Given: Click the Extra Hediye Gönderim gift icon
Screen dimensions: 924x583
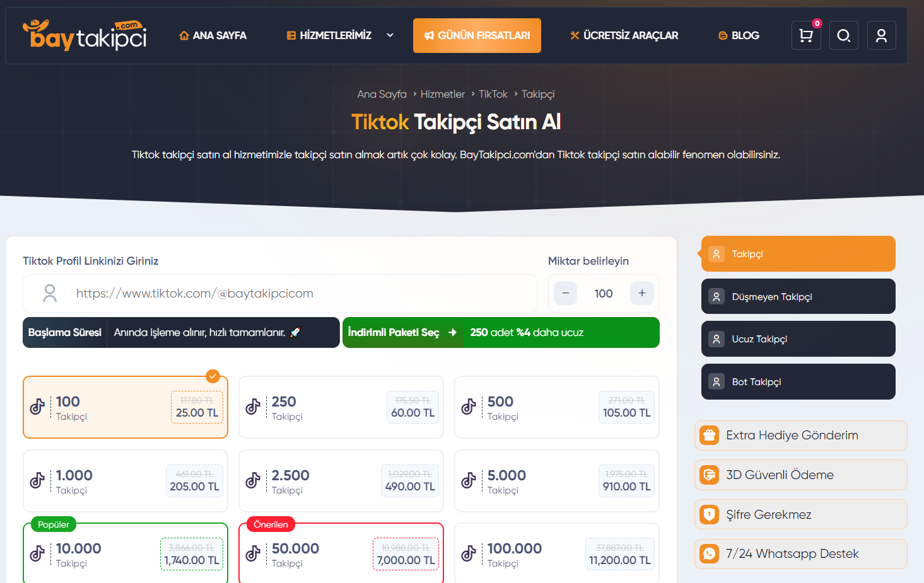Looking at the screenshot, I should point(710,436).
